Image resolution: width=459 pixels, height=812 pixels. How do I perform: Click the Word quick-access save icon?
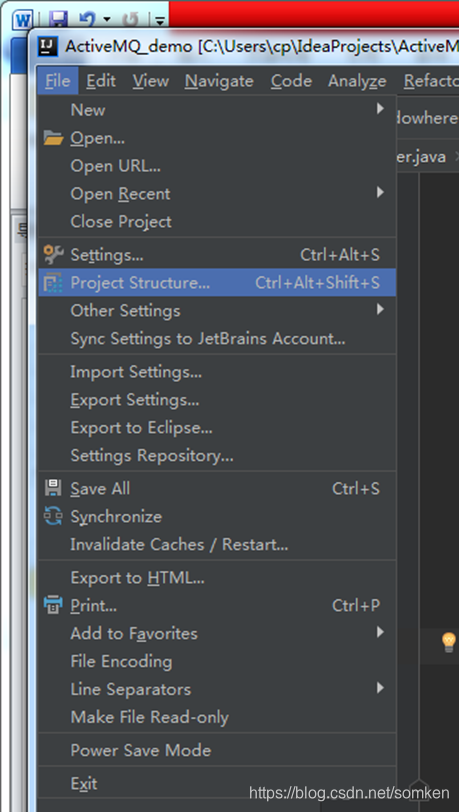pos(59,19)
